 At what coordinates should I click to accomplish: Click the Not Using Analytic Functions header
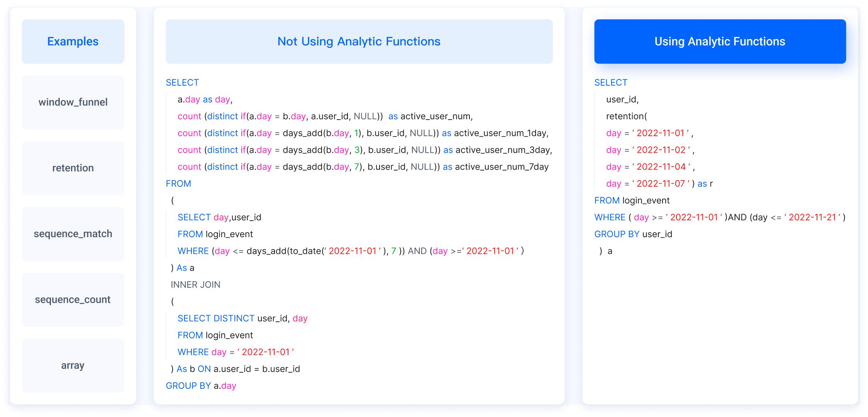coord(359,41)
